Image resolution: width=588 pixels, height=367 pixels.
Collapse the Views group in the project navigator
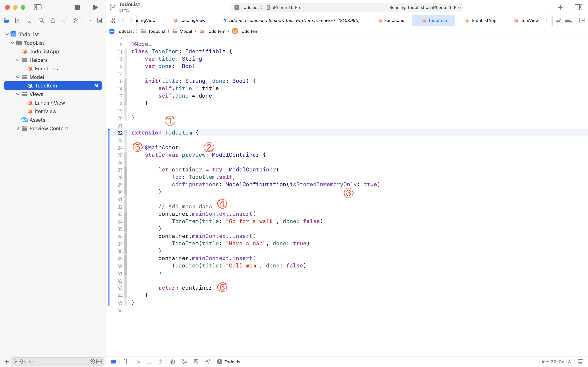(x=17, y=94)
